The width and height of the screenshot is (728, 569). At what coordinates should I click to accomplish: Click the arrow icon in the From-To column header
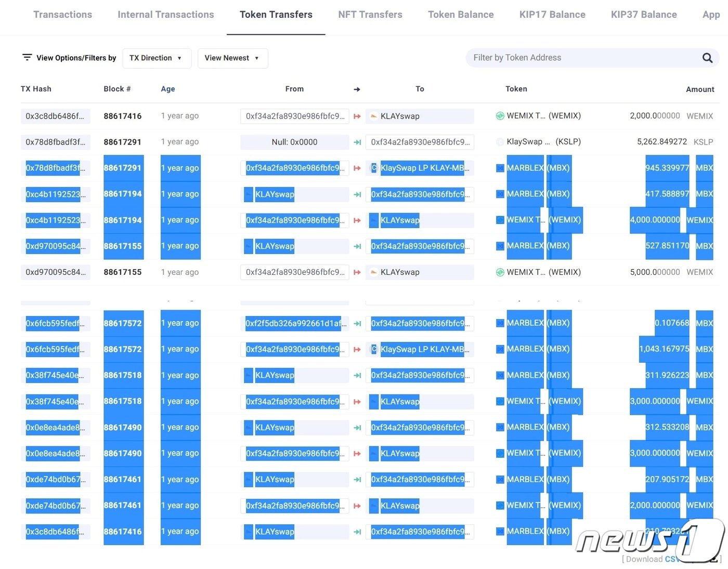tap(357, 89)
